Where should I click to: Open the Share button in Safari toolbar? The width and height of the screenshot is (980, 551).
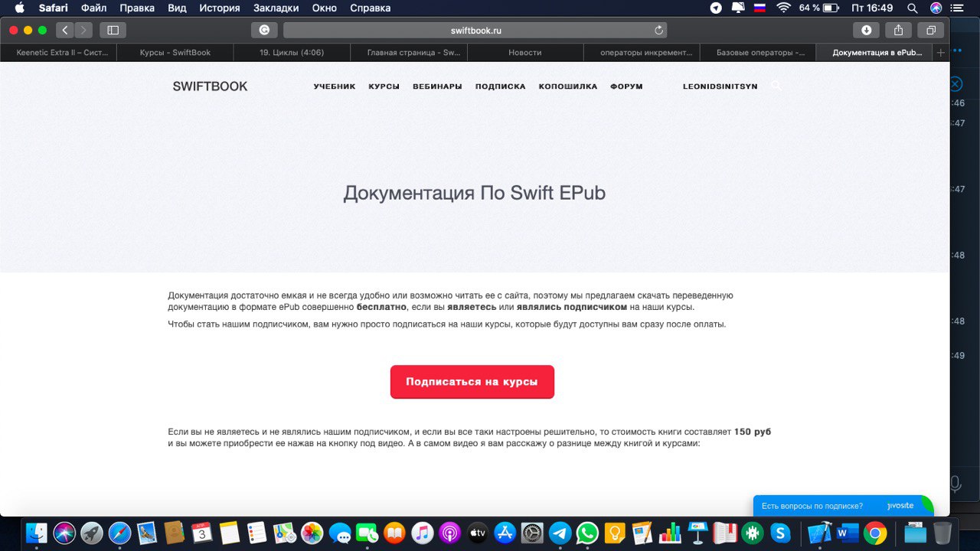click(899, 30)
